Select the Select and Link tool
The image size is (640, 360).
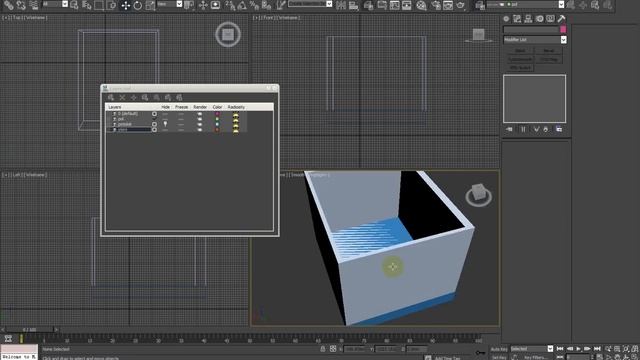tap(9, 5)
